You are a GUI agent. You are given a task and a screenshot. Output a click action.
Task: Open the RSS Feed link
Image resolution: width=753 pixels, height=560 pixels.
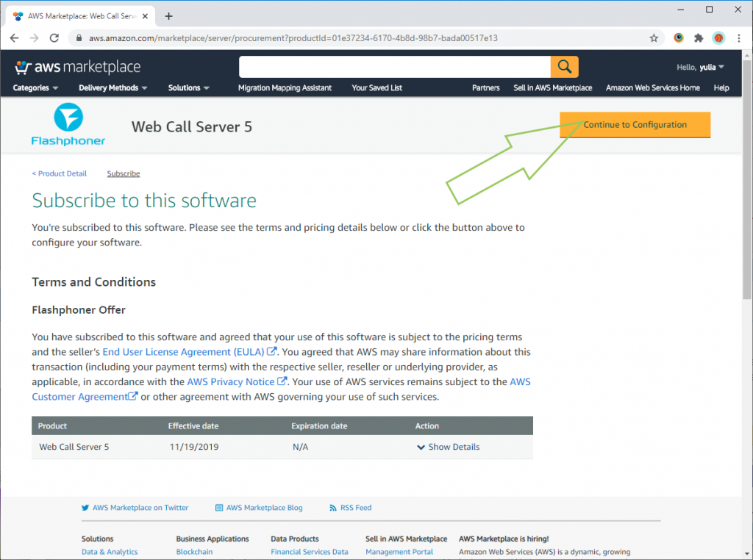(x=351, y=508)
